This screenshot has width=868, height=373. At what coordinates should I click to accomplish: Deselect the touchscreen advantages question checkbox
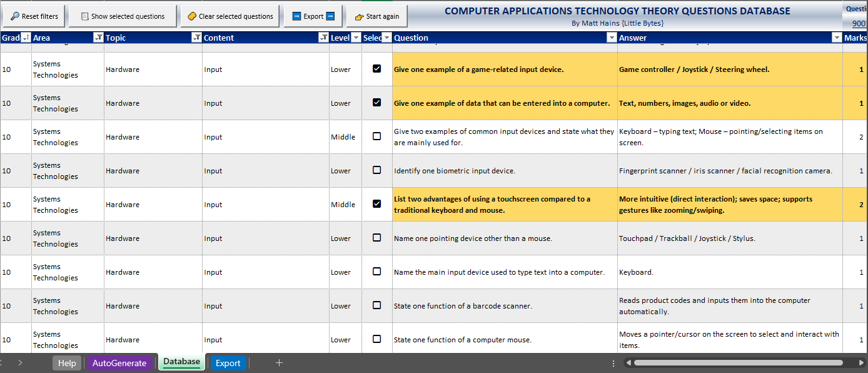[376, 204]
